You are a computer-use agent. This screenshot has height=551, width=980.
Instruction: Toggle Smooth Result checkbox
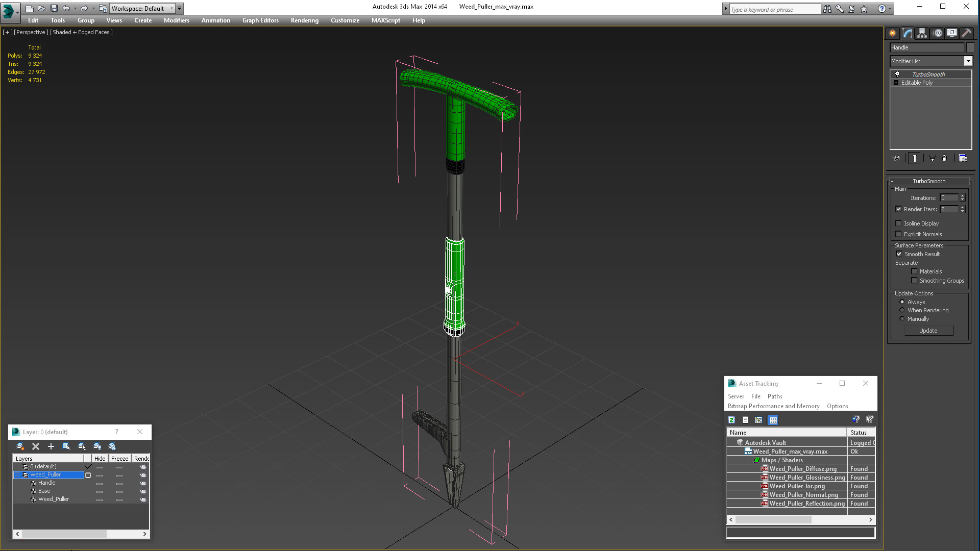[x=899, y=254]
